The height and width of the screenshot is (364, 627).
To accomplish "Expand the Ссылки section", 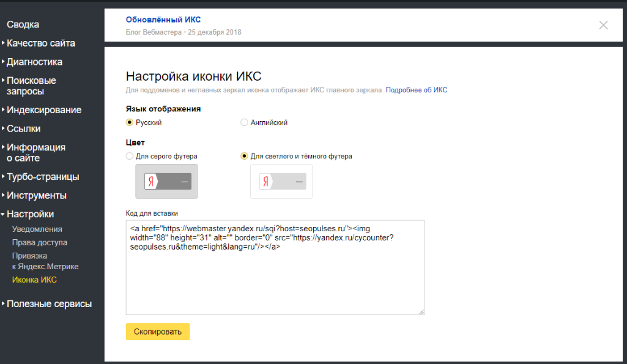I will 24,129.
